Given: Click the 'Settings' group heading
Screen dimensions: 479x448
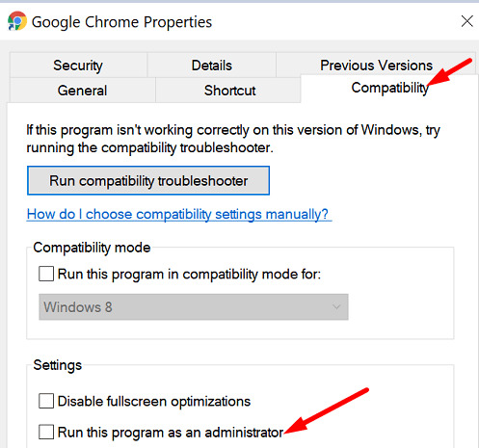Looking at the screenshot, I should click(x=58, y=365).
